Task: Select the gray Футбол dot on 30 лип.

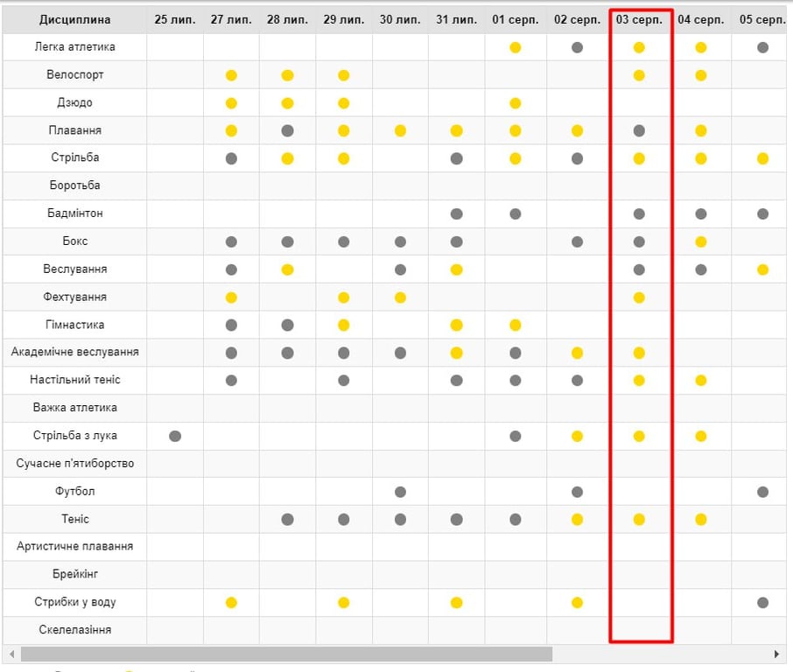Action: point(401,492)
